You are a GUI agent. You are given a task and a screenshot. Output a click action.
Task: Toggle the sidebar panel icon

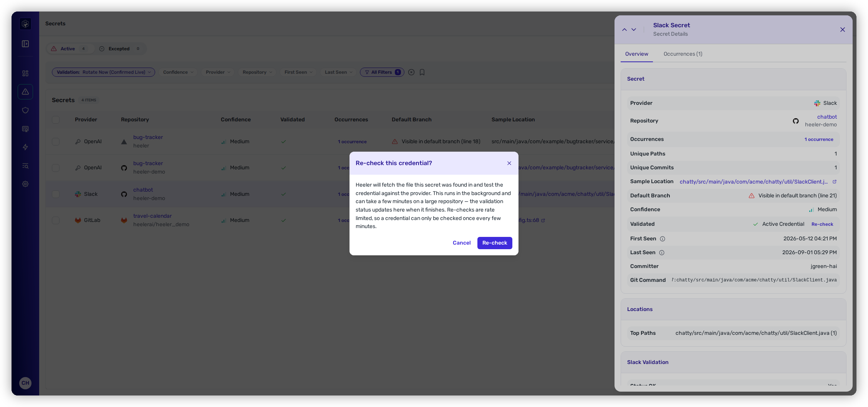[25, 44]
